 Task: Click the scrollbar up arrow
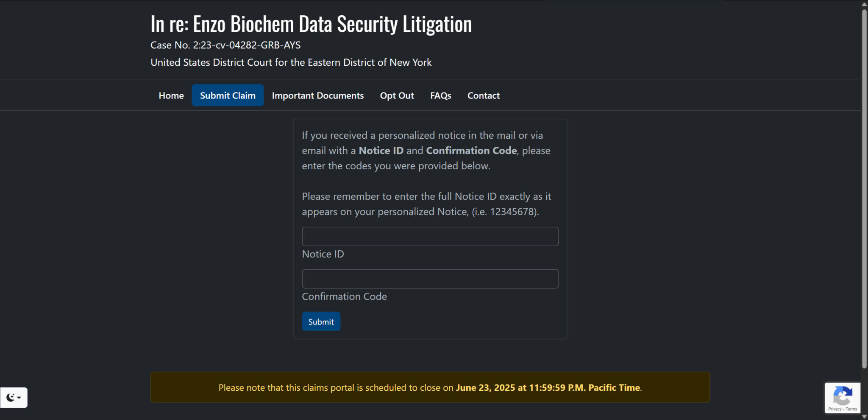click(864, 4)
